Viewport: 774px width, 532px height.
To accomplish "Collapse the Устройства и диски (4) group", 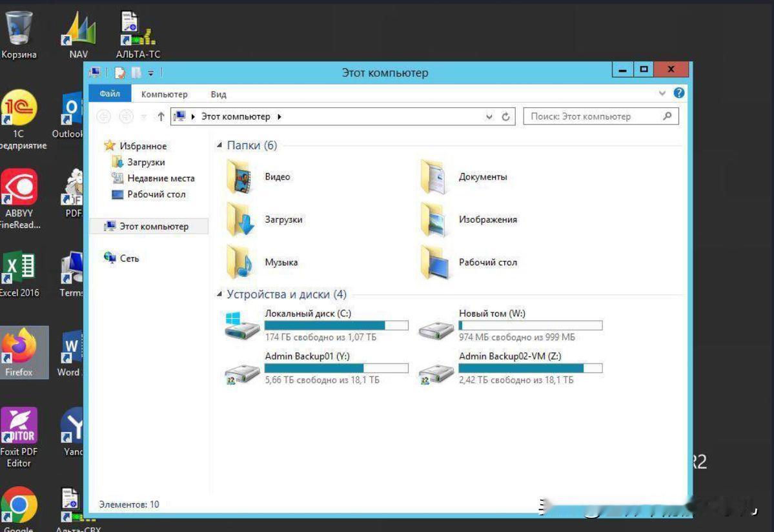I will coord(219,294).
